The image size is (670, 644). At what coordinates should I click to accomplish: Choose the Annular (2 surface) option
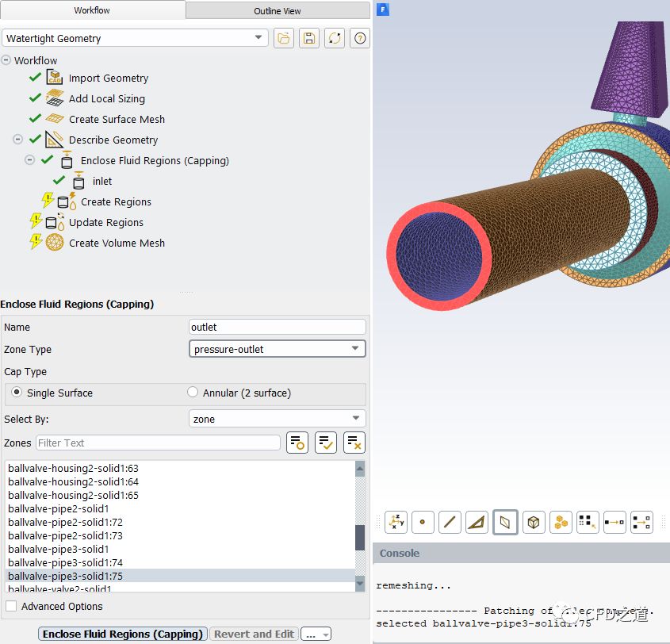(193, 393)
